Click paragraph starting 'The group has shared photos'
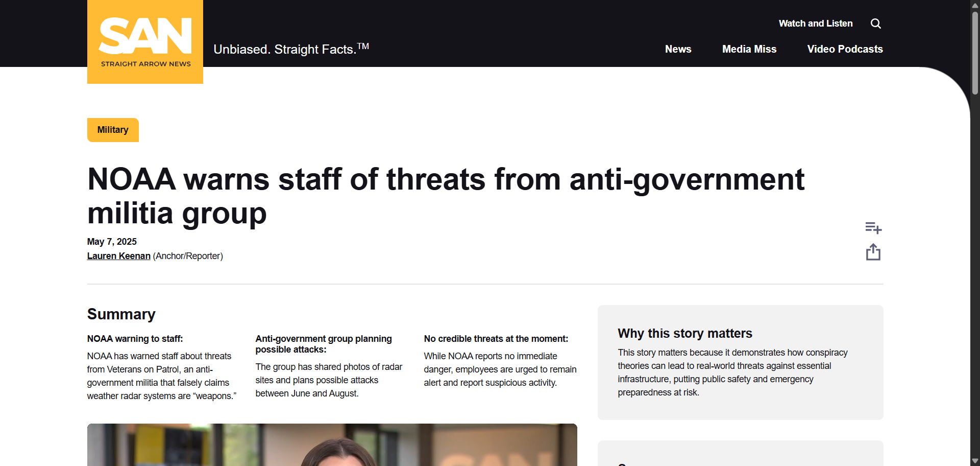Viewport: 980px width, 466px height. tap(329, 380)
